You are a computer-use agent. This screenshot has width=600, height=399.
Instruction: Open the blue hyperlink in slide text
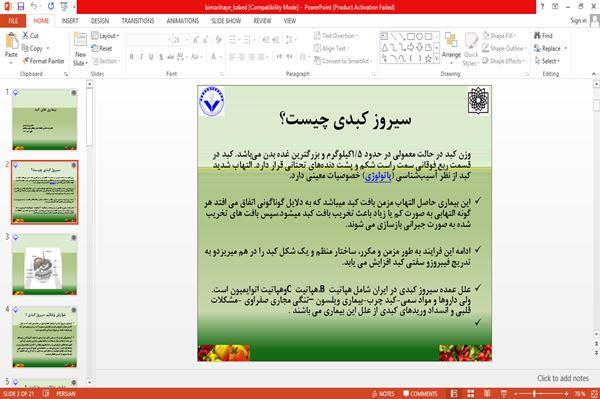click(378, 176)
